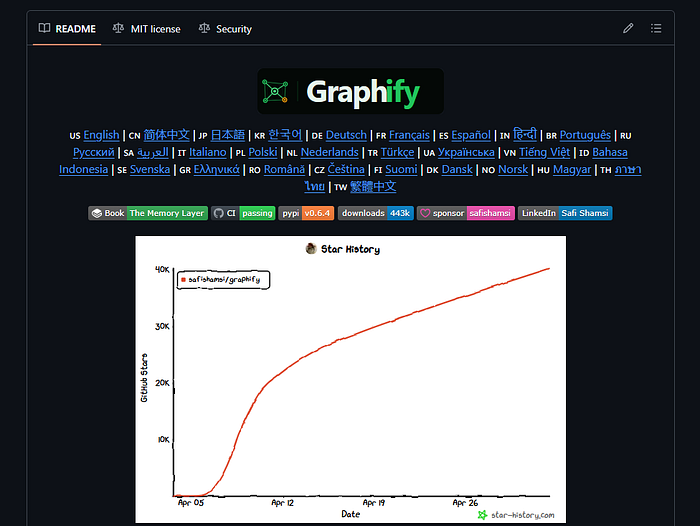Open the العربية language link
This screenshot has width=700, height=526.
click(x=153, y=152)
